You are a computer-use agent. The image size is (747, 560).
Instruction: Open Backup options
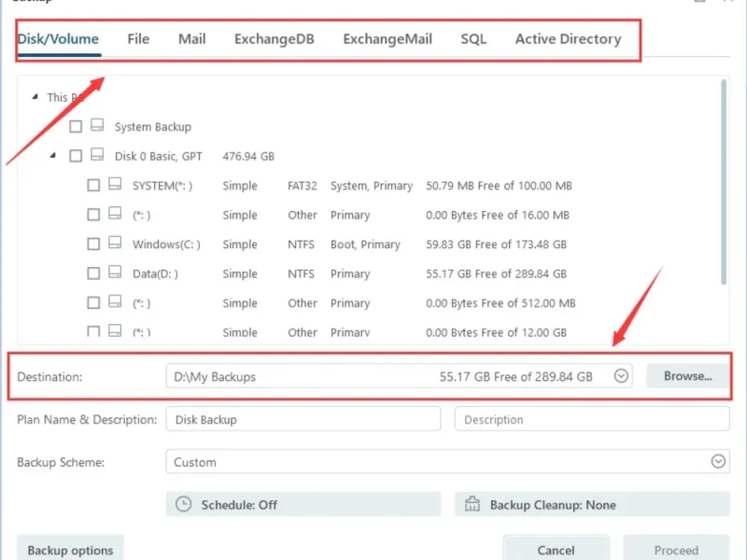(x=71, y=549)
